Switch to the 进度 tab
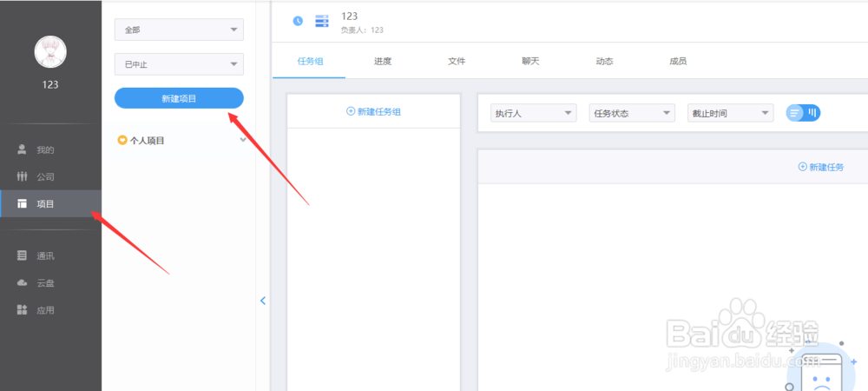868x391 pixels. click(383, 62)
